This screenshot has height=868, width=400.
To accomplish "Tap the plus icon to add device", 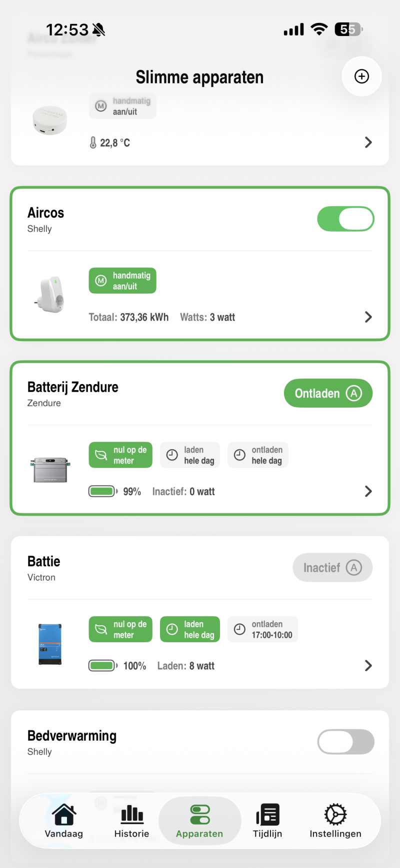I will (x=361, y=76).
